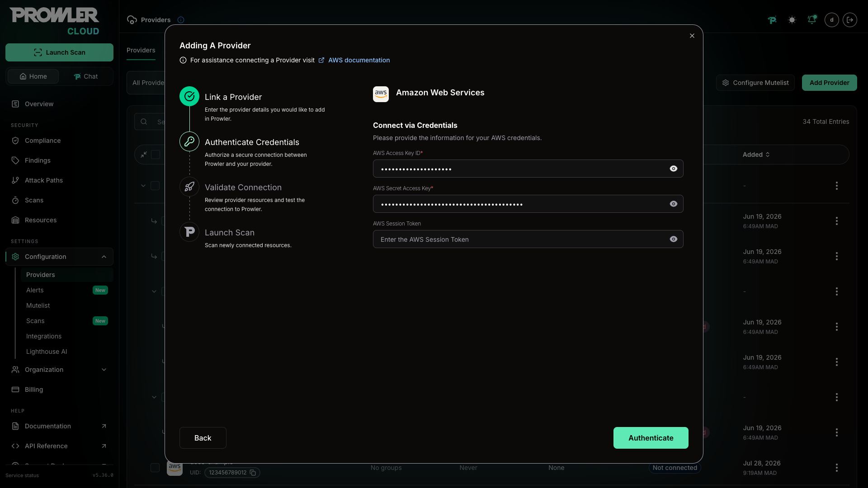Copy UID 123456789012

pos(253,473)
